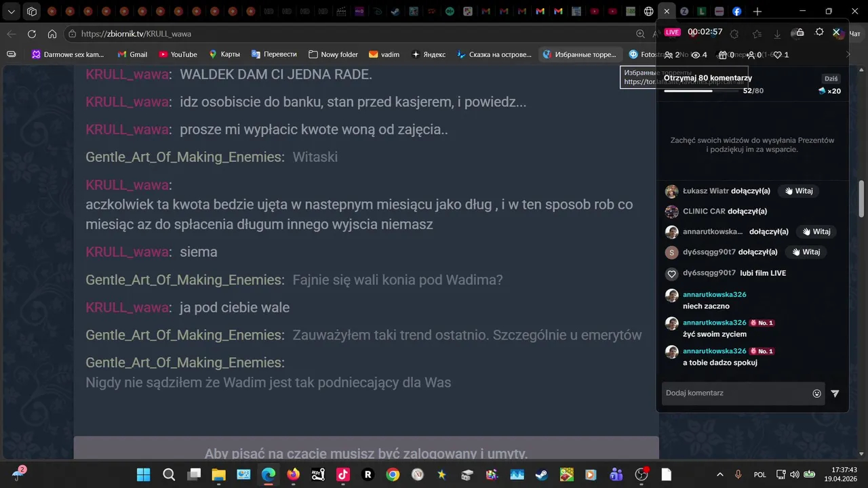868x488 pixels.
Task: Open TikTok app from the taskbar
Action: click(343, 474)
